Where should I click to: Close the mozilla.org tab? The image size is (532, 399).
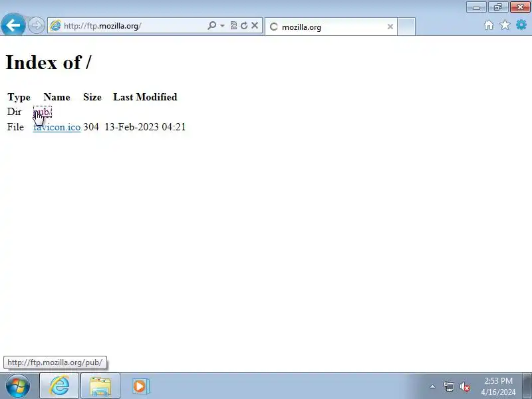click(390, 27)
